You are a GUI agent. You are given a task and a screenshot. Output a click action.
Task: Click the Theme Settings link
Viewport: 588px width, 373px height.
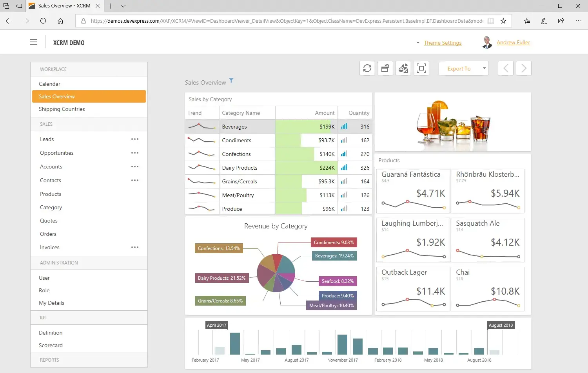coord(443,43)
